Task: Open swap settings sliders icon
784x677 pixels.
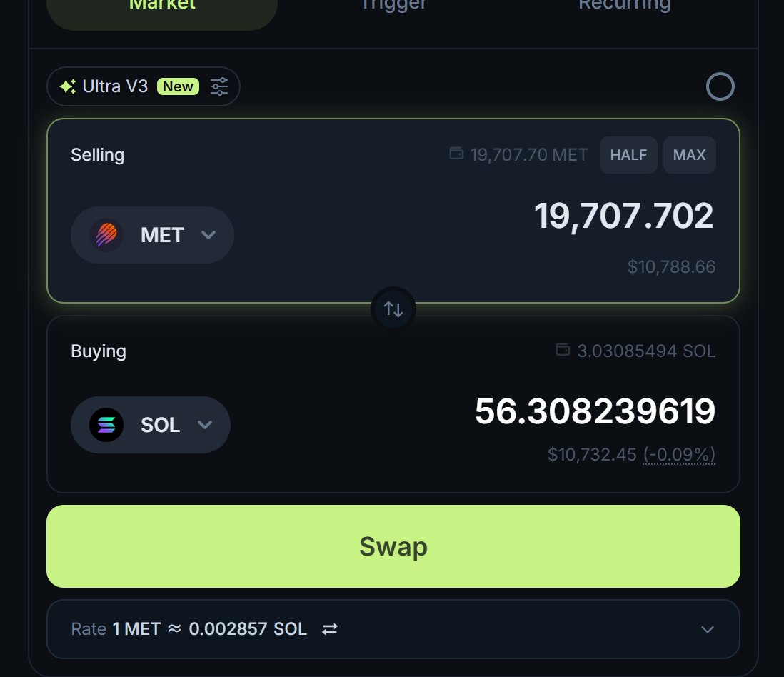Action: coord(219,87)
